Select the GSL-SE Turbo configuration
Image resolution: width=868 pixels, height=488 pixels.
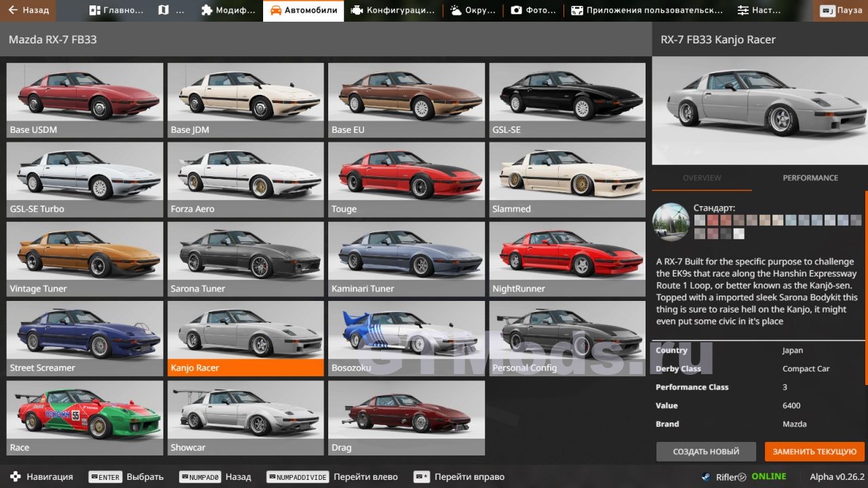tap(85, 180)
